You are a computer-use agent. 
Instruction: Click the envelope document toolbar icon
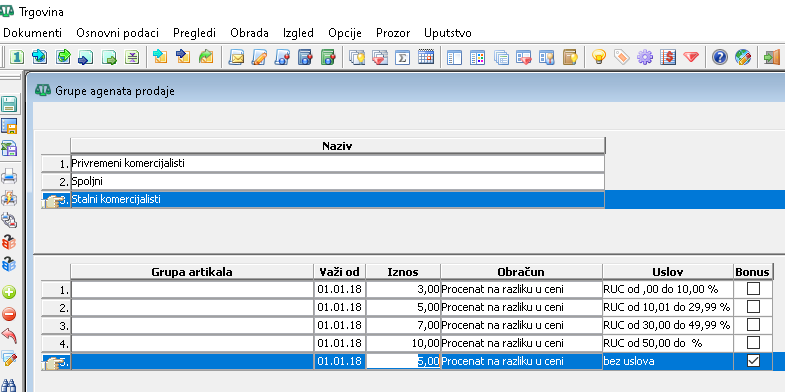point(235,57)
